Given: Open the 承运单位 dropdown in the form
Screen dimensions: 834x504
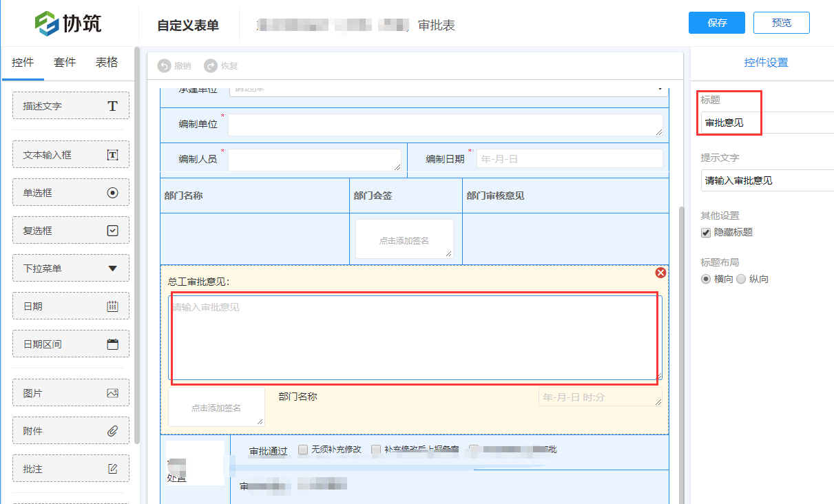Looking at the screenshot, I should (x=659, y=89).
